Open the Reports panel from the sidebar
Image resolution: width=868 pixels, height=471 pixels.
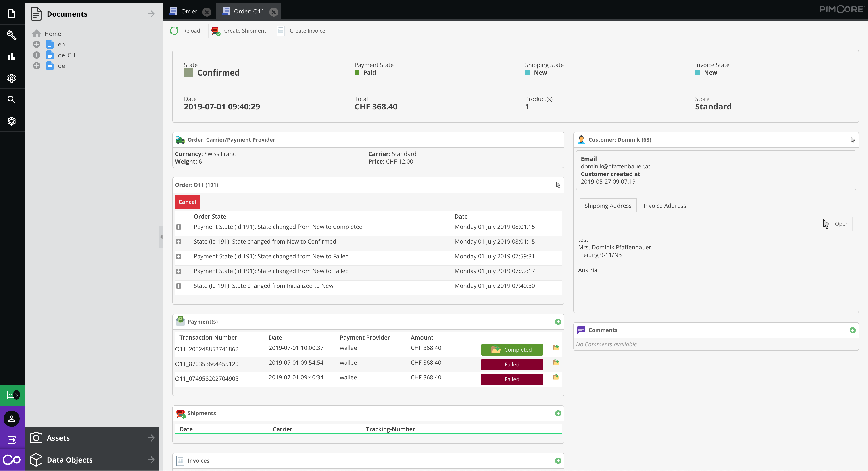tap(11, 57)
